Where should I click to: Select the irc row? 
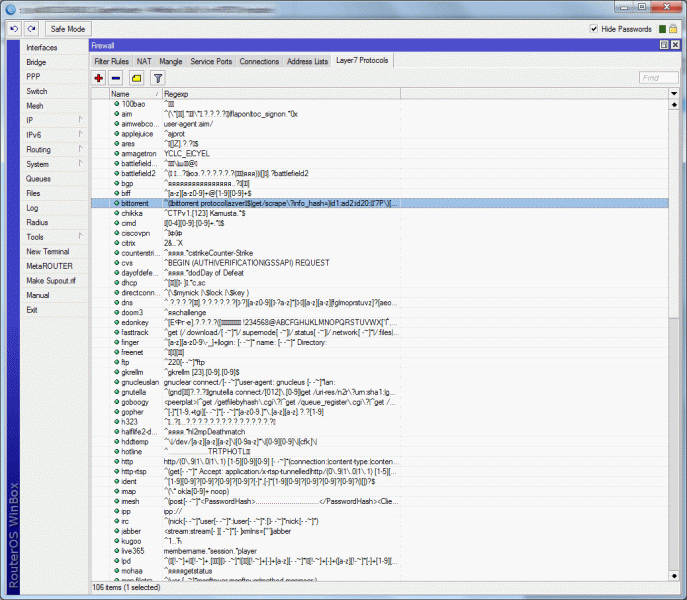coord(380,521)
